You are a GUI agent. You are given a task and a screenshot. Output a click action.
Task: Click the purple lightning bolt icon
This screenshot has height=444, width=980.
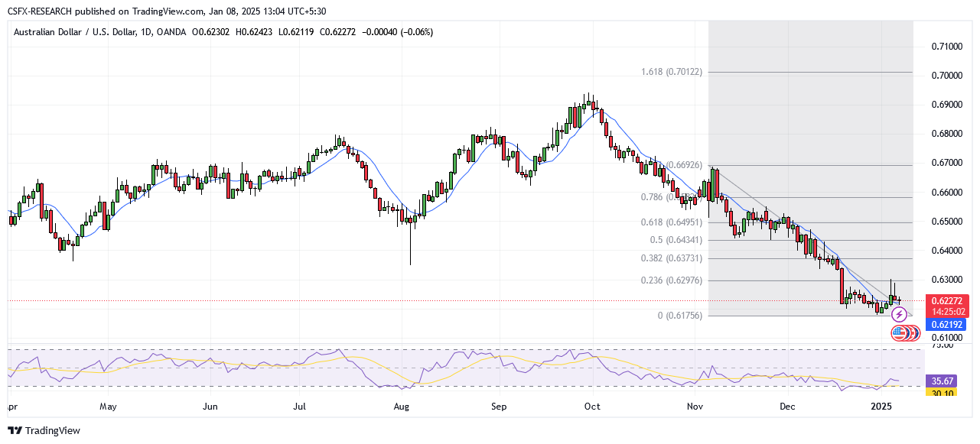point(900,314)
